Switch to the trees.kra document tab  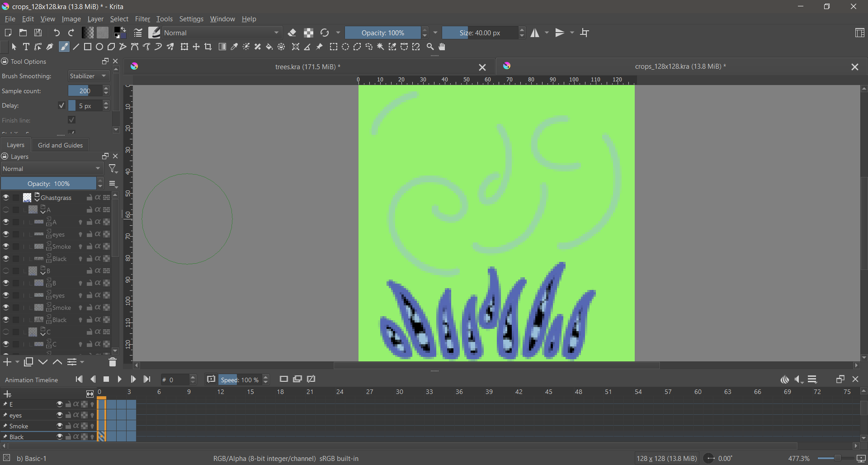tap(307, 66)
